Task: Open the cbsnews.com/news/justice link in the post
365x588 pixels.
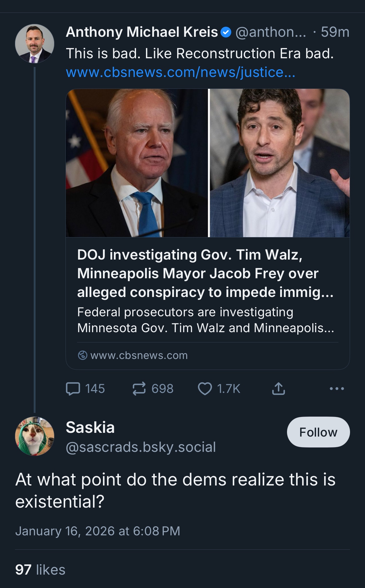Action: tap(180, 72)
